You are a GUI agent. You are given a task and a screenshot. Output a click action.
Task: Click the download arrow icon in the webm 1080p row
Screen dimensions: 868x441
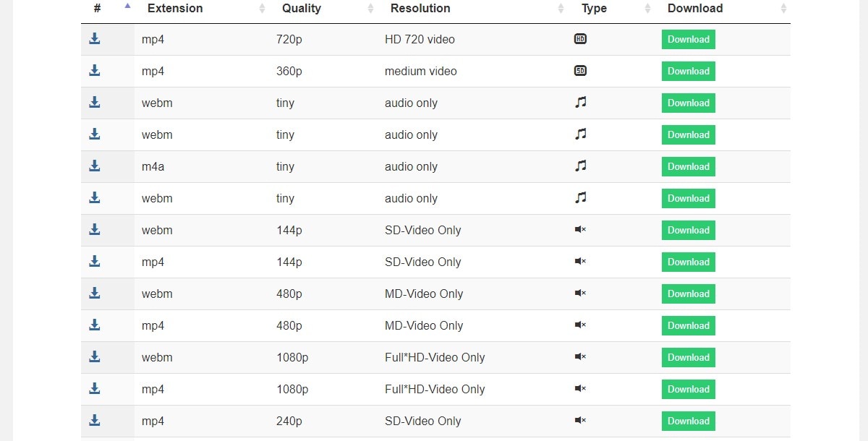pos(95,357)
